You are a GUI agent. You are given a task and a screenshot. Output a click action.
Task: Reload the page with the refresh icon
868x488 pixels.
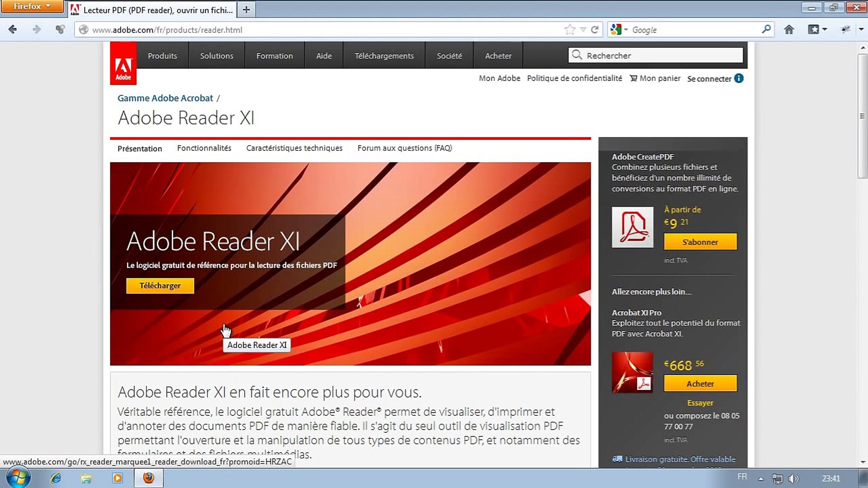[x=595, y=30]
